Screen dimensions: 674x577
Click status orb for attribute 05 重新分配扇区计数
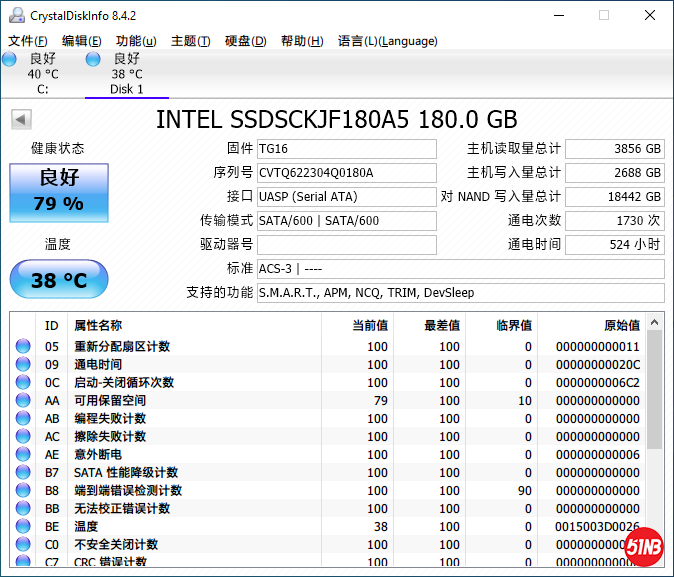[23, 347]
